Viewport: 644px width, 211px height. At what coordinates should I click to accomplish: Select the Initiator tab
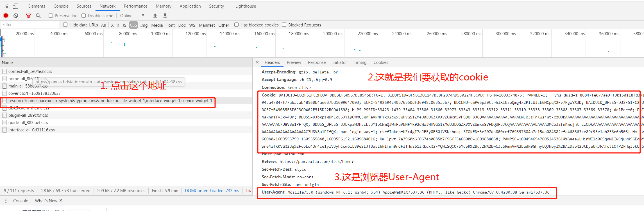pyautogui.click(x=339, y=62)
